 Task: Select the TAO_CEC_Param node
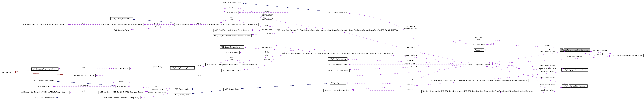pyautogui.click(x=122, y=68)
